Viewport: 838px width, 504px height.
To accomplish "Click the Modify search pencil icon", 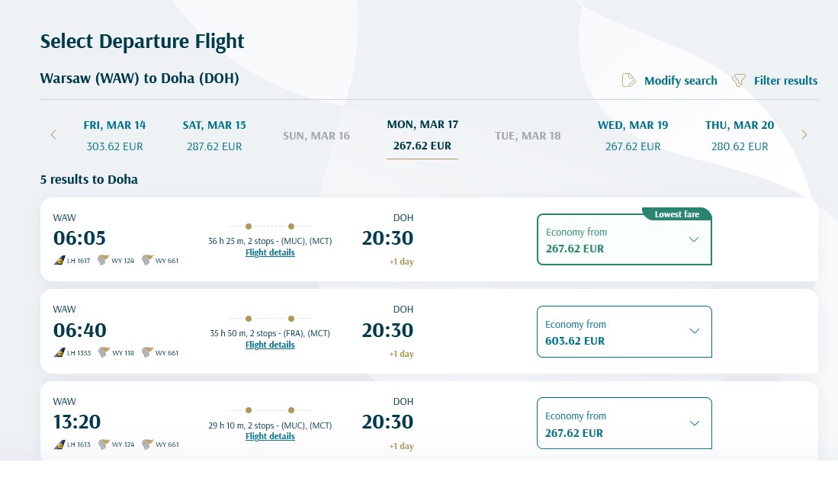I will (628, 80).
